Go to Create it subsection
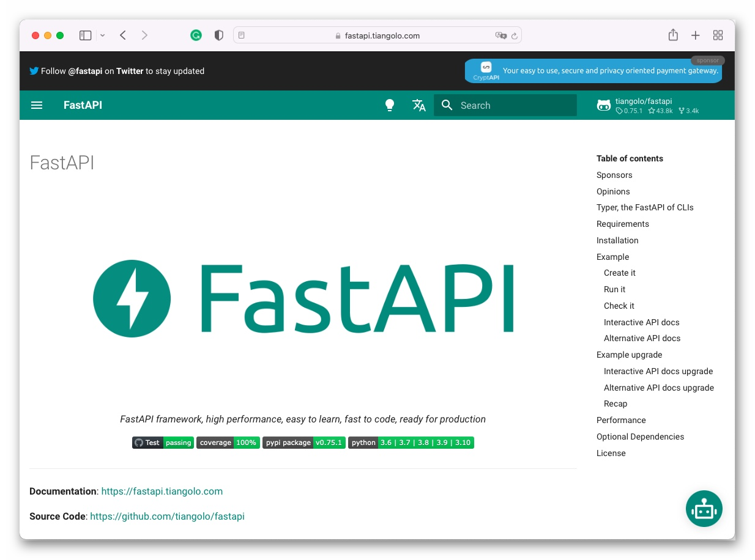This screenshot has width=755, height=560. (620, 273)
